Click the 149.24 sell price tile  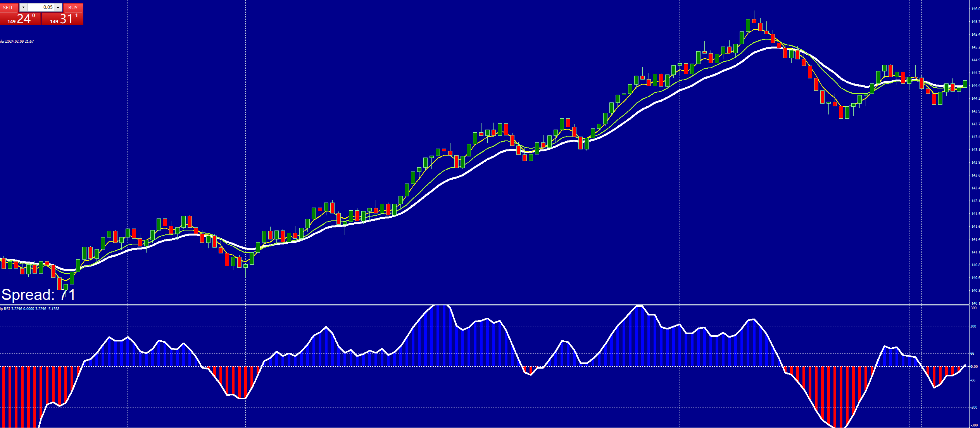pyautogui.click(x=20, y=19)
